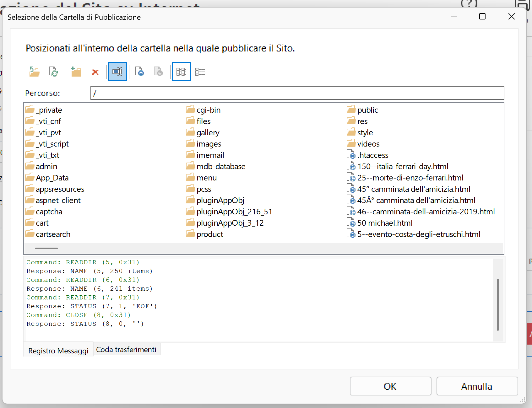Click the download file icon
The height and width of the screenshot is (408, 532).
tap(158, 72)
